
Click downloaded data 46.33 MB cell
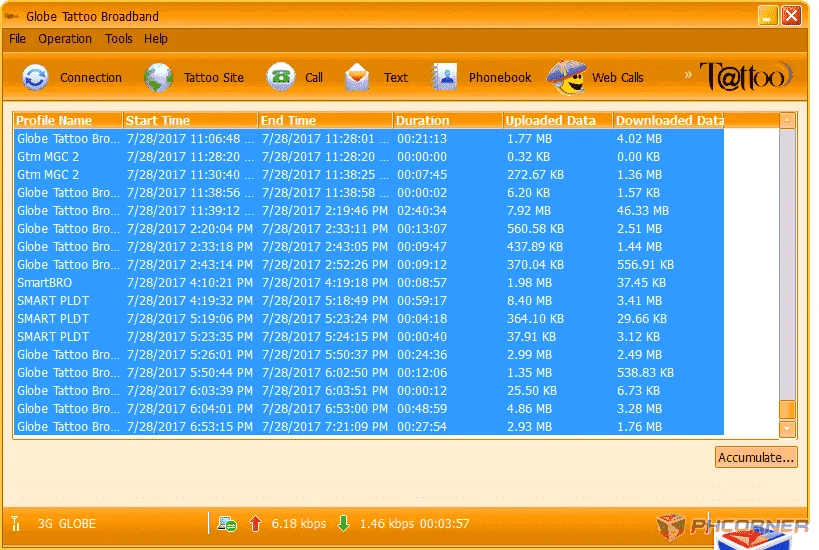(x=642, y=210)
